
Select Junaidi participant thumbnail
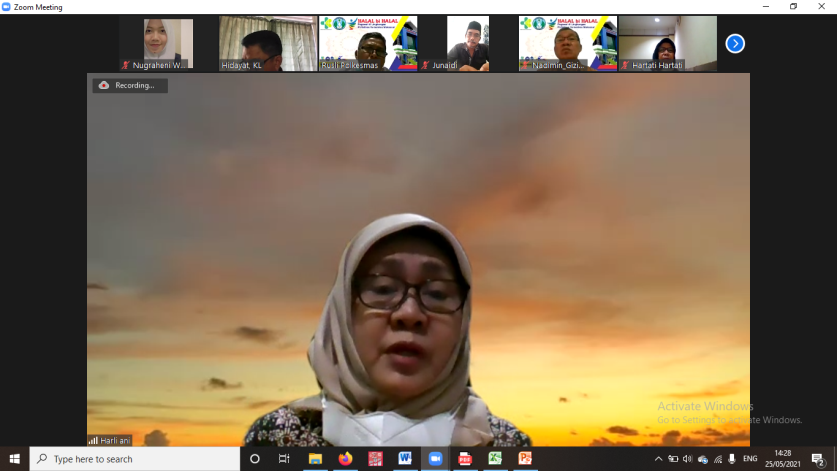tap(468, 43)
